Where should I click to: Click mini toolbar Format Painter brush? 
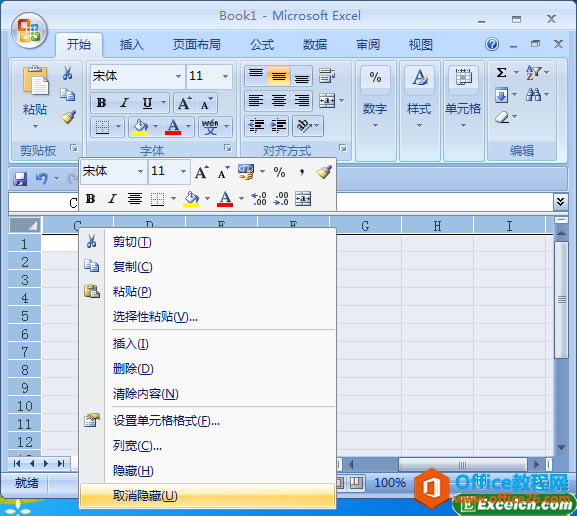click(x=324, y=172)
